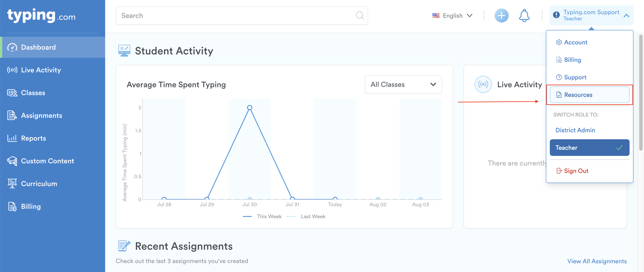Click the Live Activity sidebar icon
The image size is (644, 272).
(12, 70)
